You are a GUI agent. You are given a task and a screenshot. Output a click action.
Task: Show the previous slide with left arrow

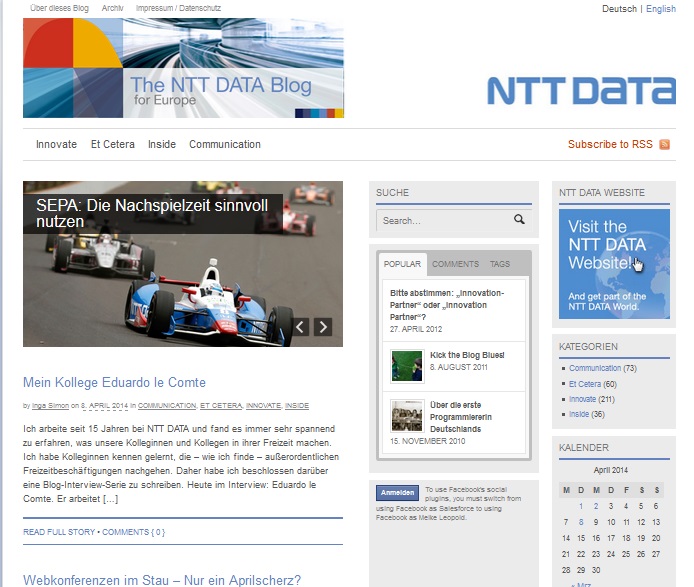point(300,327)
